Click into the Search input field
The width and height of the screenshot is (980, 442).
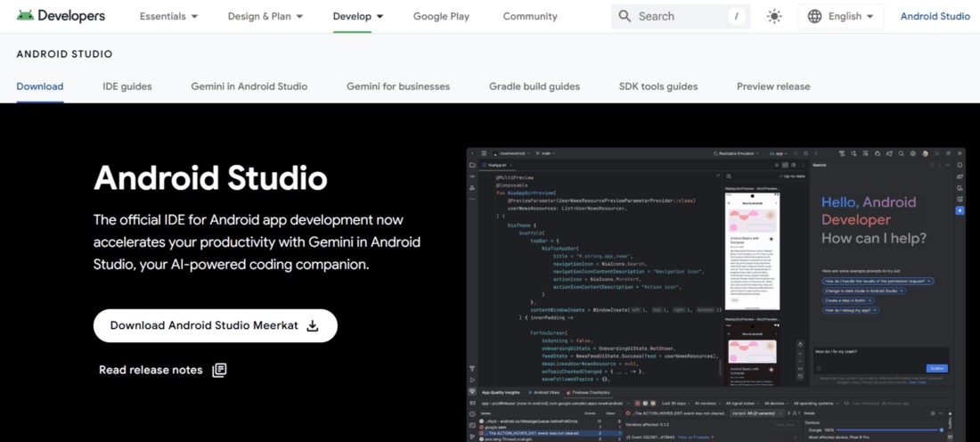pos(677,16)
